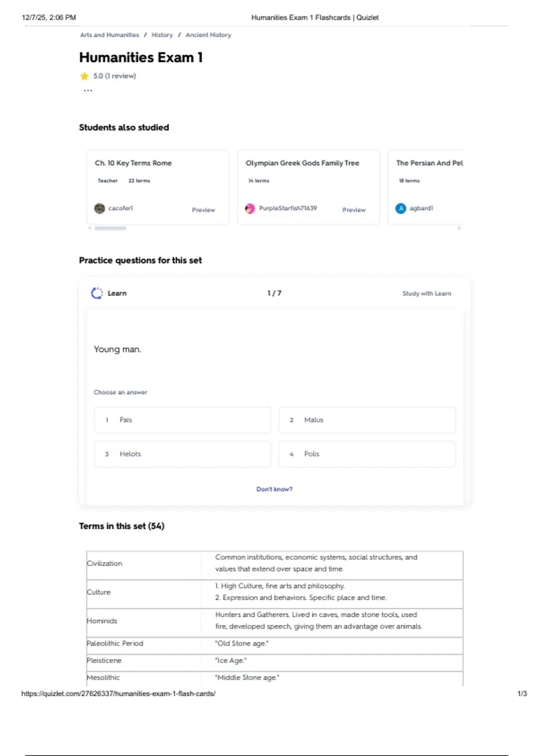534x756 pixels.
Task: Click Study with Learn button
Action: [x=426, y=294]
